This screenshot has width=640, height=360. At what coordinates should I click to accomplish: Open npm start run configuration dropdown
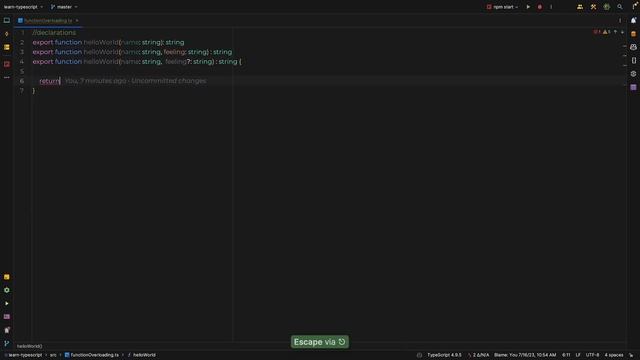coord(502,7)
